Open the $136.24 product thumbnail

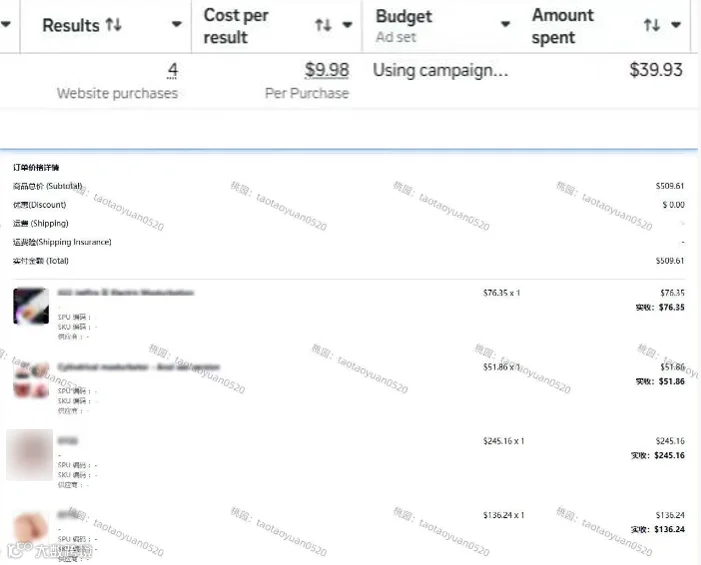pyautogui.click(x=31, y=529)
